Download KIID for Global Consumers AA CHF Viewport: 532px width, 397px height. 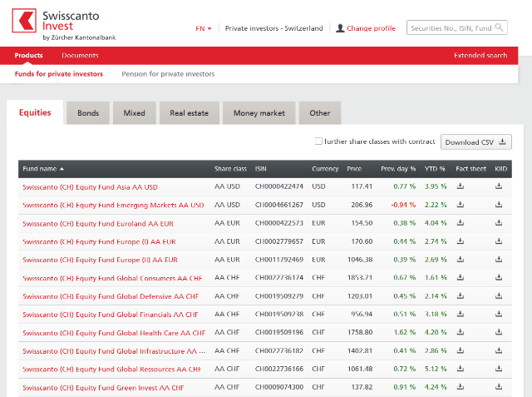tap(499, 277)
